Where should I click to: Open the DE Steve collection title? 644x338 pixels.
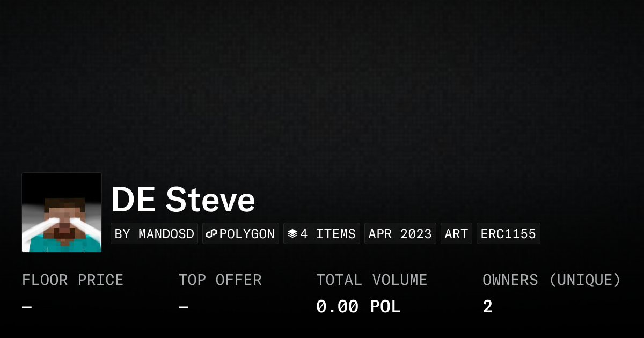183,200
